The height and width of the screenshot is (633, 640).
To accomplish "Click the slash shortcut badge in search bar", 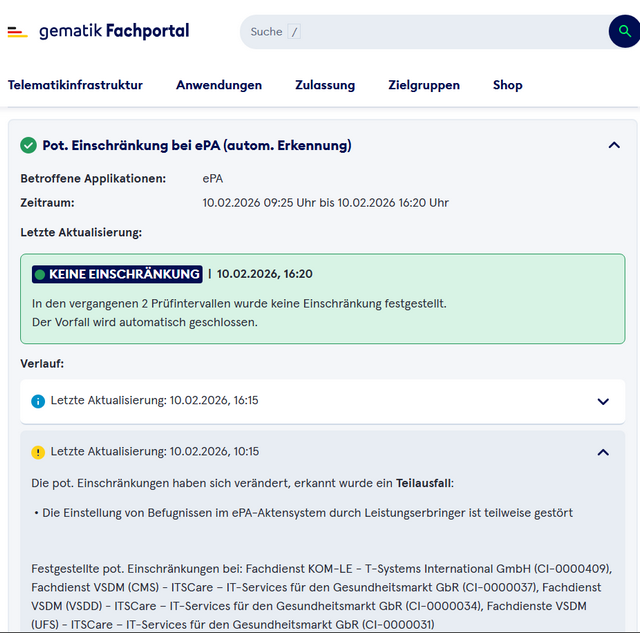I will [x=294, y=32].
